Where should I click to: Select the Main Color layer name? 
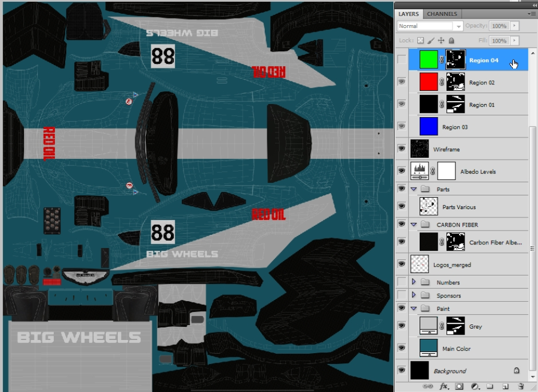tap(456, 349)
